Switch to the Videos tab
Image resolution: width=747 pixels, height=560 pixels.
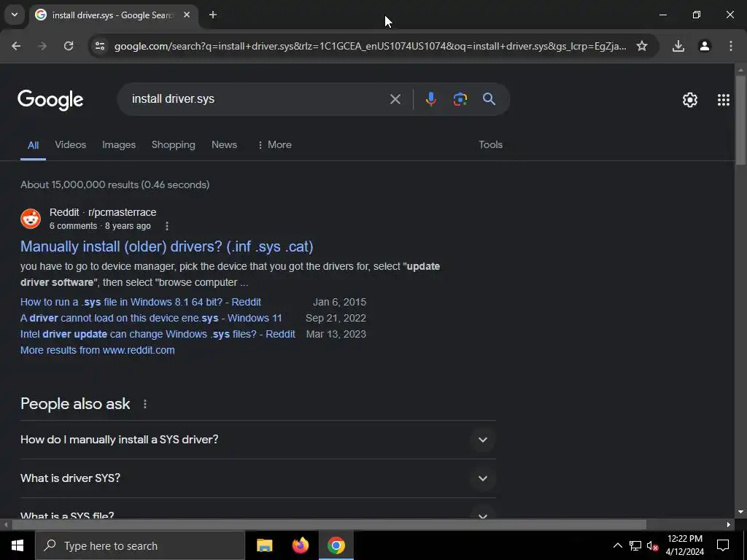pyautogui.click(x=71, y=145)
